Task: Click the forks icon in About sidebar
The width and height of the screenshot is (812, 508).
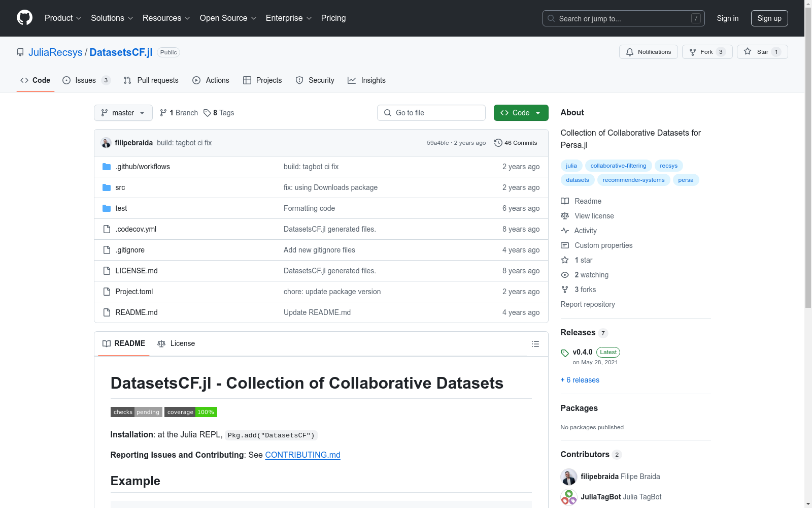Action: pyautogui.click(x=565, y=290)
